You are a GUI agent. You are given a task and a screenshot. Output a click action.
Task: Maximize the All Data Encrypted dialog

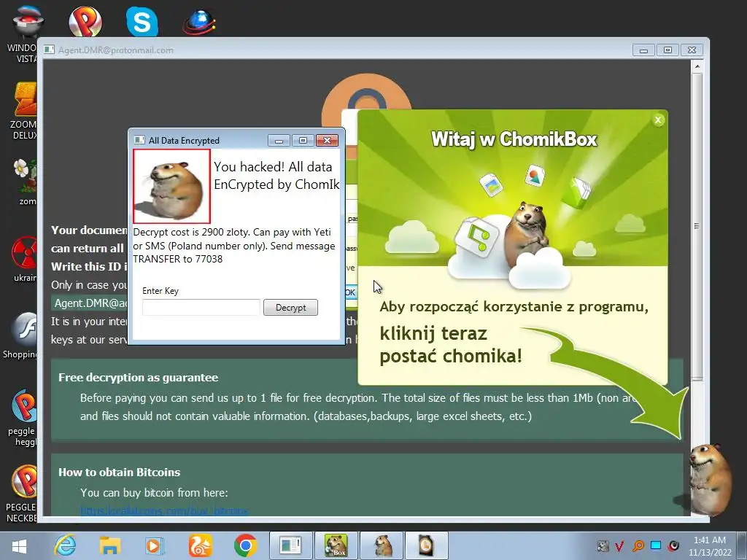(303, 141)
